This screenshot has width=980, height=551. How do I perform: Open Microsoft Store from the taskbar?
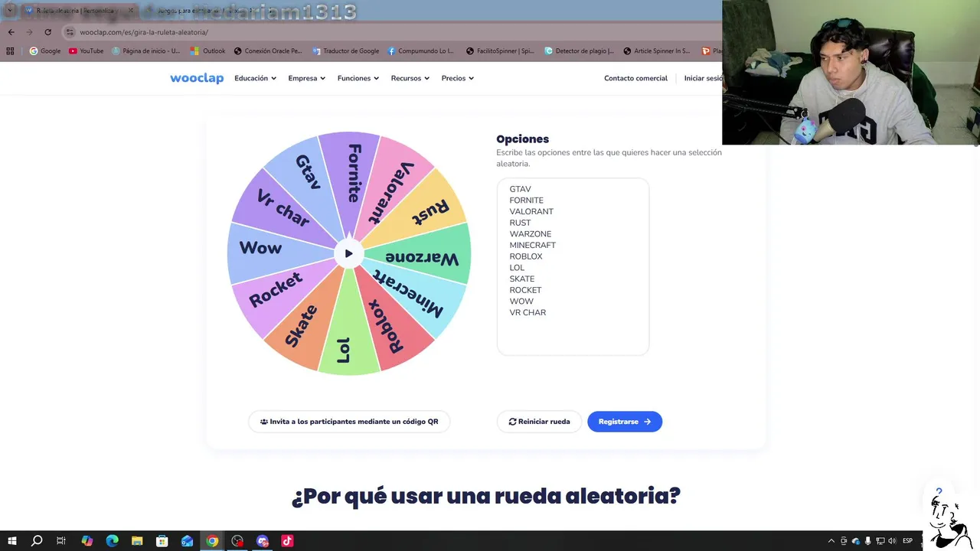(162, 541)
